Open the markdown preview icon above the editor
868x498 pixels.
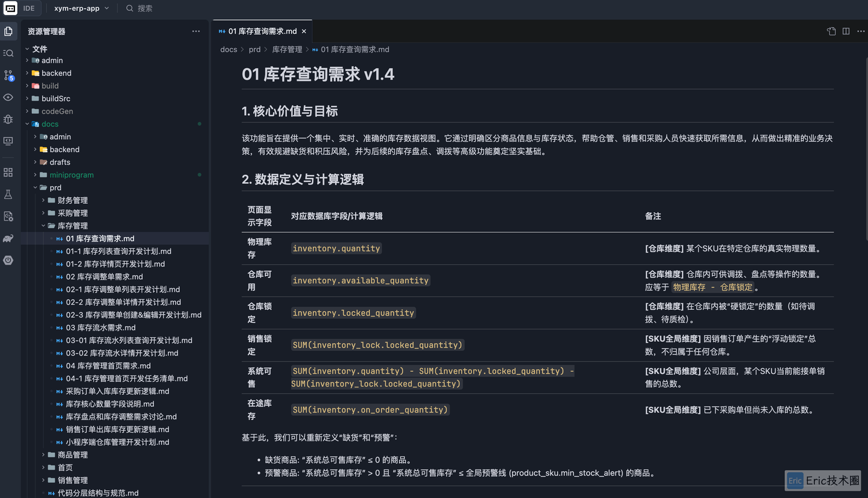(831, 31)
